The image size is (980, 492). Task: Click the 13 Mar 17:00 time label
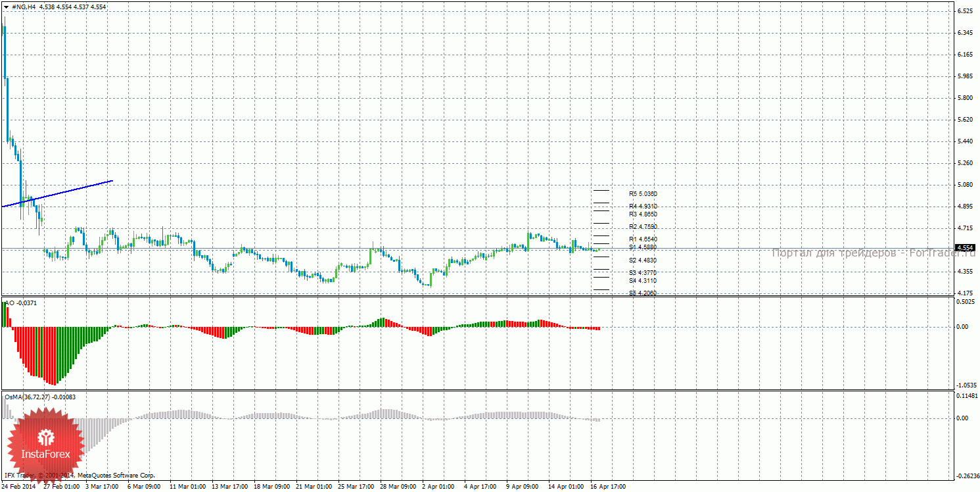pos(230,487)
